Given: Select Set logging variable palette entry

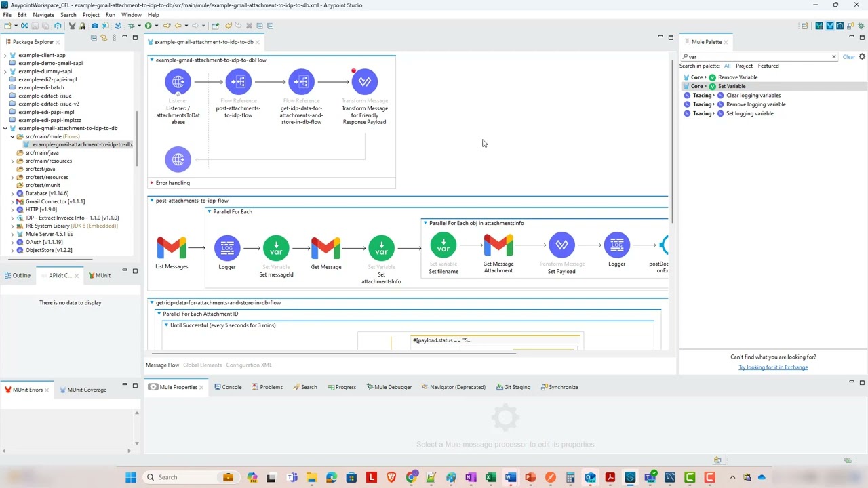Looking at the screenshot, I should [749, 114].
